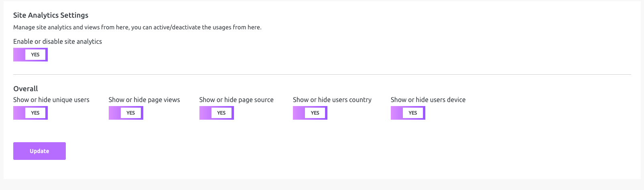Click the divider line above Overall section
This screenshot has height=190, width=644.
(x=322, y=74)
